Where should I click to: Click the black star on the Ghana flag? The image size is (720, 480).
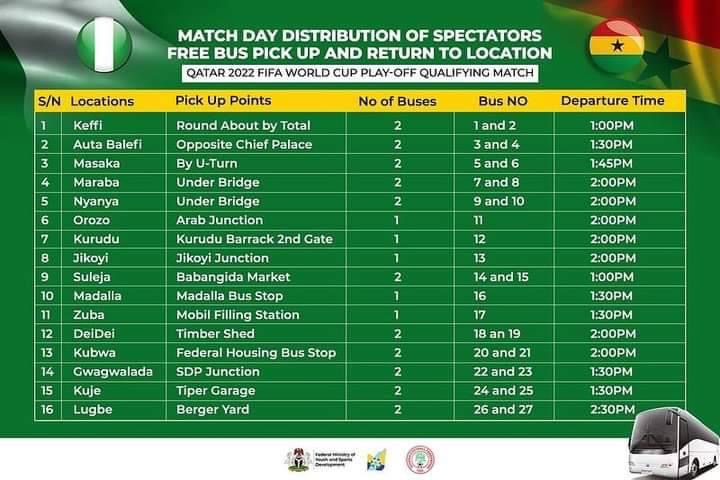pos(664,62)
